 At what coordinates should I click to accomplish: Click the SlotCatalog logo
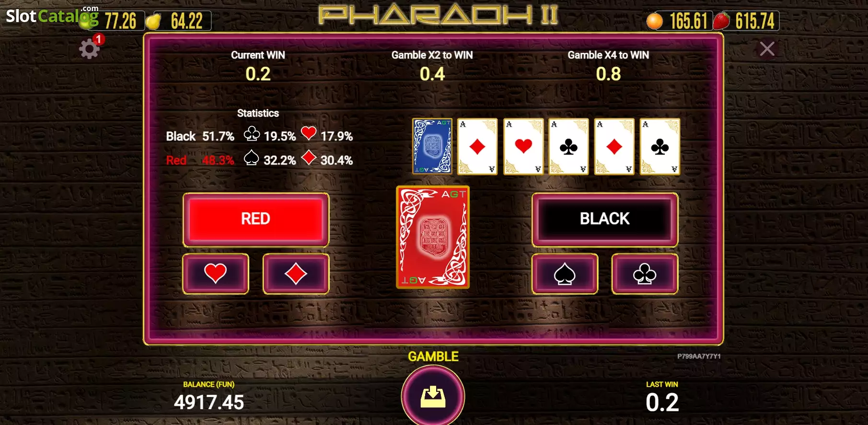tap(52, 16)
